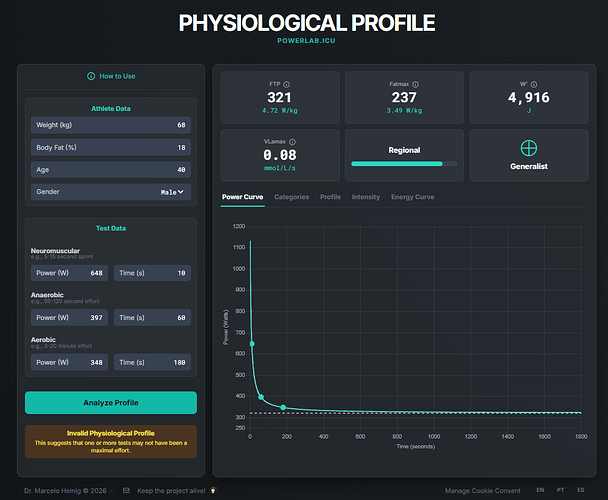
Task: Switch language to PT
Action: [560, 490]
